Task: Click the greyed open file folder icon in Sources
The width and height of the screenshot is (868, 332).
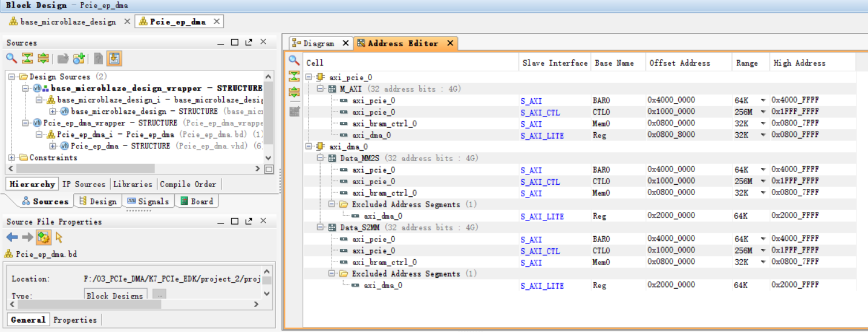Action: click(63, 58)
